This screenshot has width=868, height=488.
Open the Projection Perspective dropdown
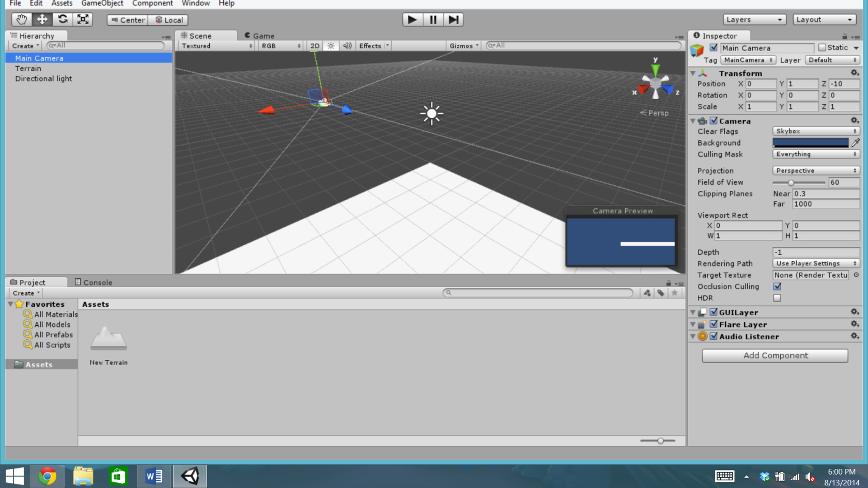(816, 170)
